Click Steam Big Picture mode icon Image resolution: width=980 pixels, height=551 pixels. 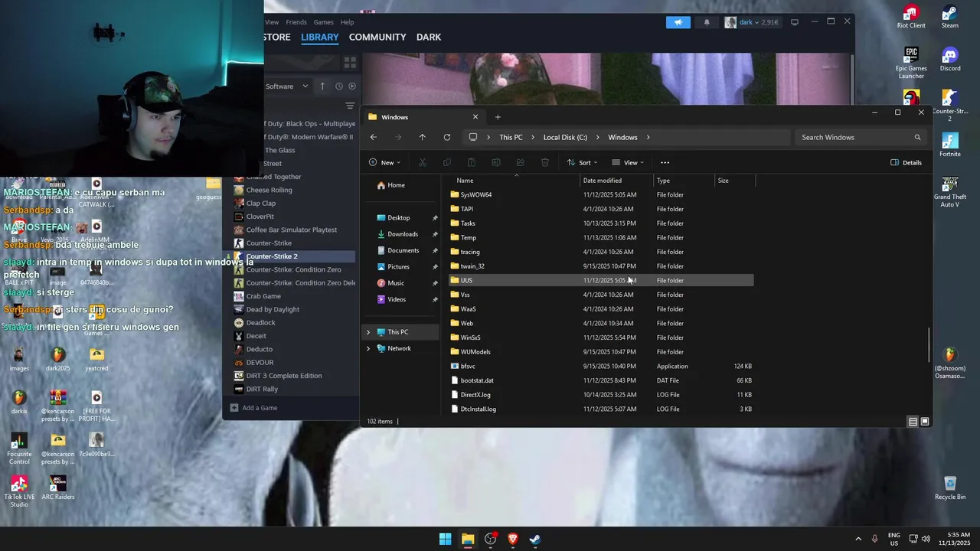(x=795, y=22)
